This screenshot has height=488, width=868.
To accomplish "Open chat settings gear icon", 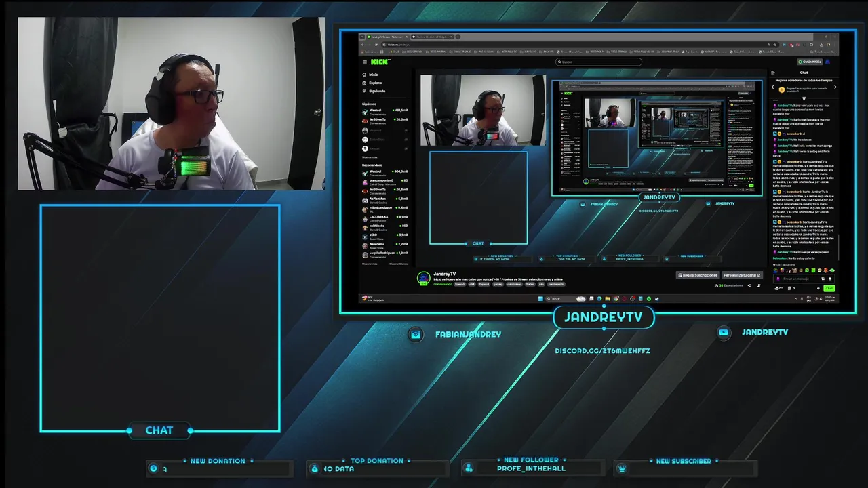I will click(x=818, y=288).
